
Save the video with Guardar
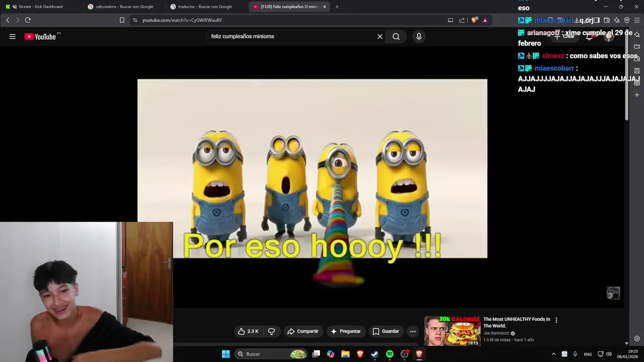click(386, 331)
